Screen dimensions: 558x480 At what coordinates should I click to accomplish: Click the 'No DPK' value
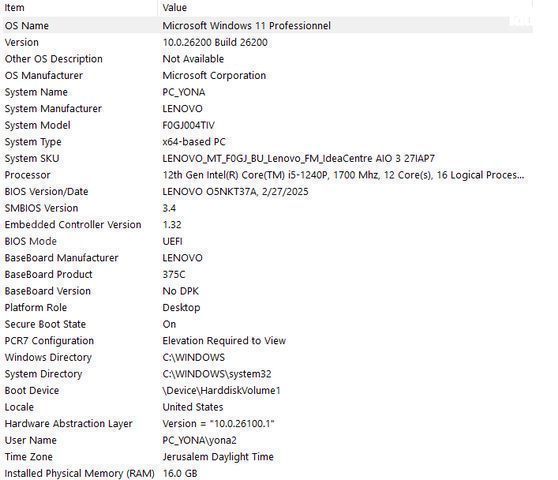click(x=180, y=291)
